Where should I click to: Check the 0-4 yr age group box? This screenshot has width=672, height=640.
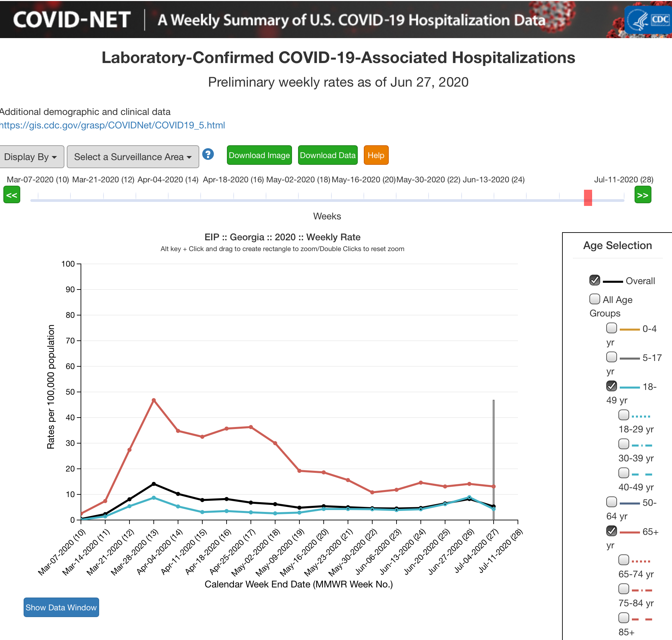(x=611, y=328)
